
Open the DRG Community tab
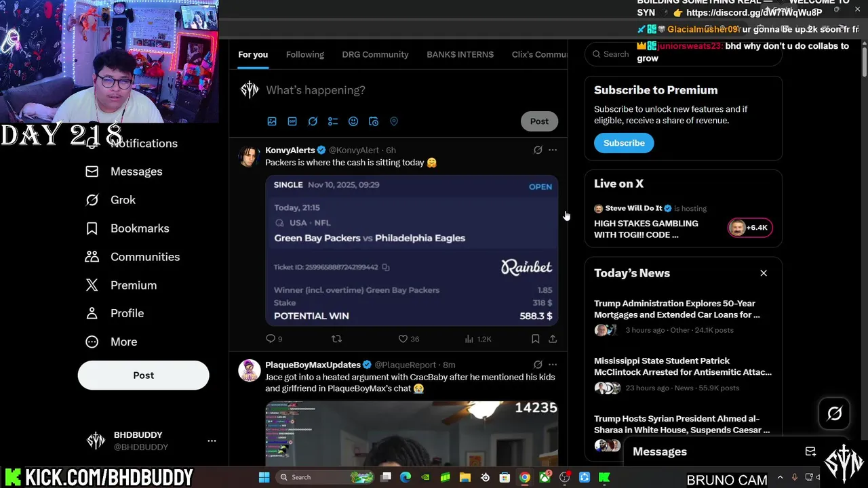(x=375, y=54)
